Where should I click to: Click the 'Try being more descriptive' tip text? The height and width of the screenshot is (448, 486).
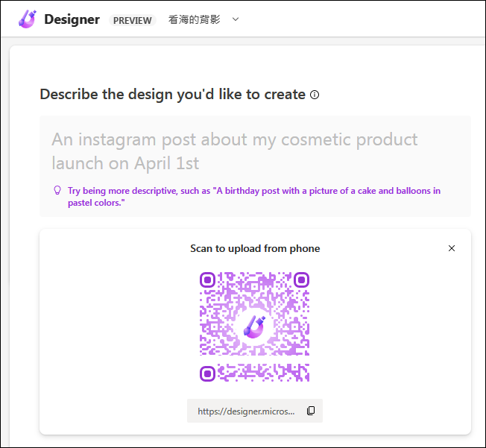[x=254, y=197]
